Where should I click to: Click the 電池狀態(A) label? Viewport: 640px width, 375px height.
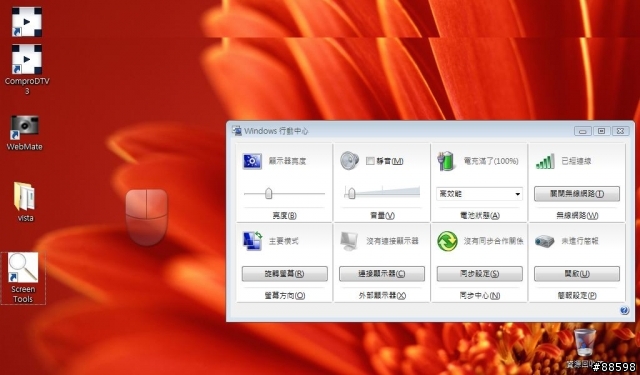[480, 215]
